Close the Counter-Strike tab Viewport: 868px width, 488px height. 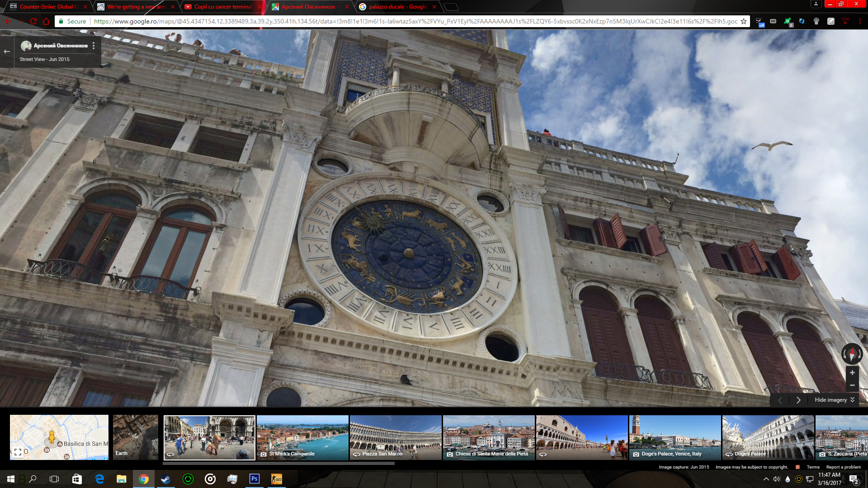85,7
